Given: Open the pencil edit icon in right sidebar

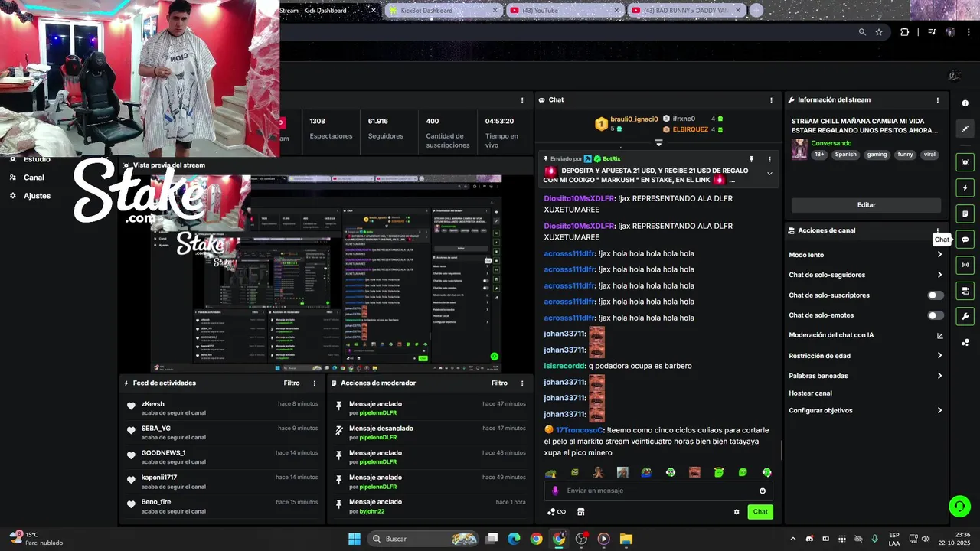Looking at the screenshot, I should pos(965,129).
